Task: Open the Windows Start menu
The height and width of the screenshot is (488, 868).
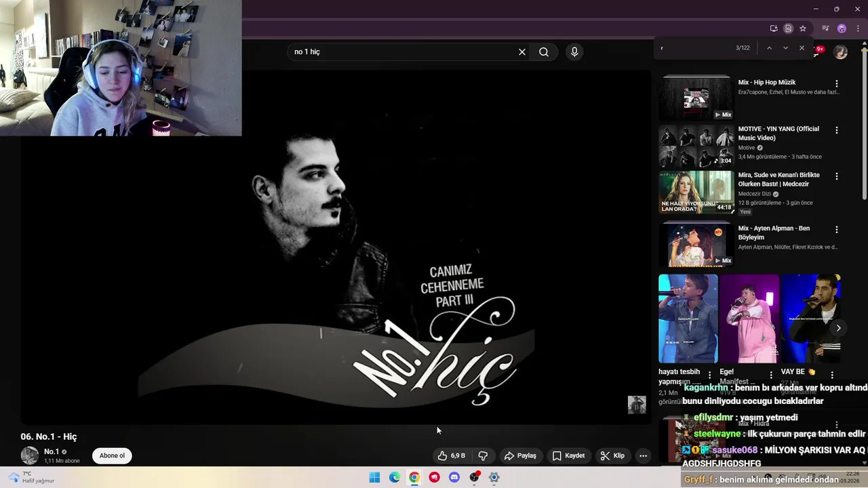Action: tap(374, 477)
